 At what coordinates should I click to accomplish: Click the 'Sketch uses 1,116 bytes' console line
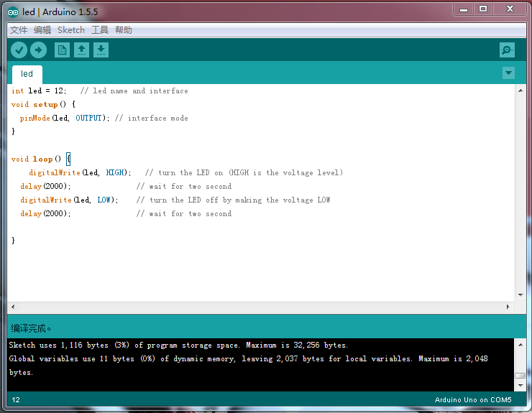tap(178, 345)
